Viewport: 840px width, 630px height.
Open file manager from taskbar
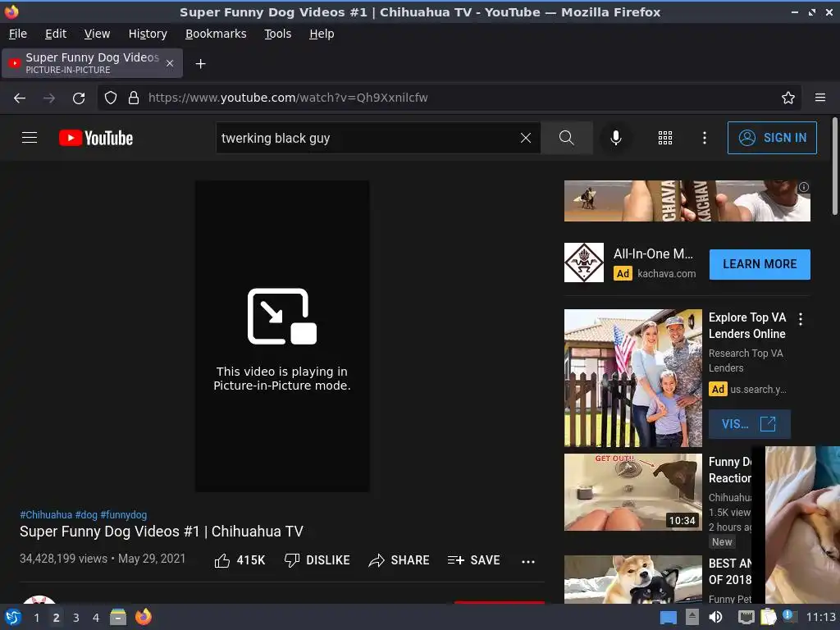[118, 617]
